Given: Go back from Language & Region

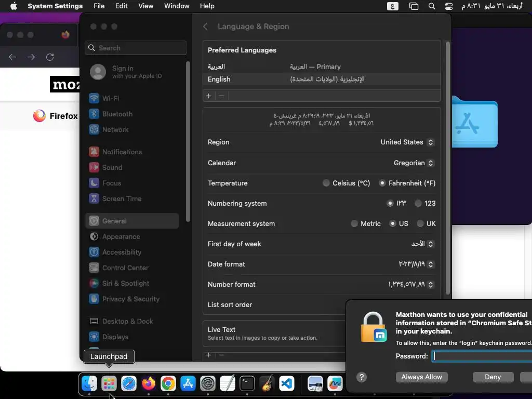Looking at the screenshot, I should (x=205, y=26).
